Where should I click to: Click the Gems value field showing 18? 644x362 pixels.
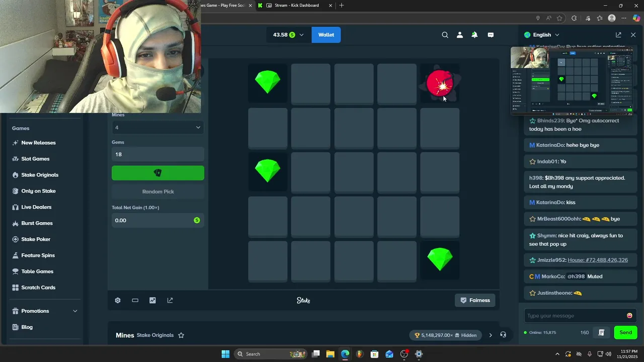point(158,154)
